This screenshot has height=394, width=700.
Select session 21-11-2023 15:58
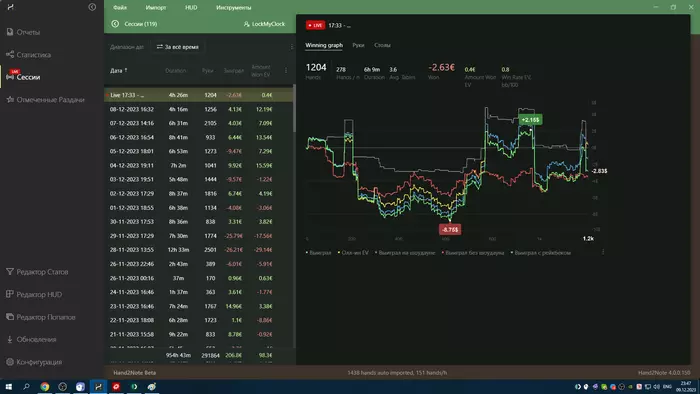click(x=199, y=334)
